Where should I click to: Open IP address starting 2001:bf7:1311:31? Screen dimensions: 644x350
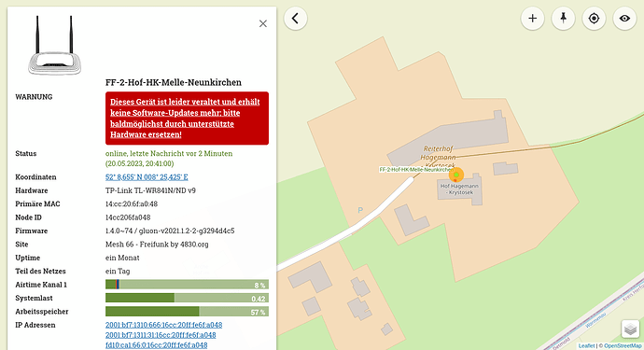[x=161, y=335]
